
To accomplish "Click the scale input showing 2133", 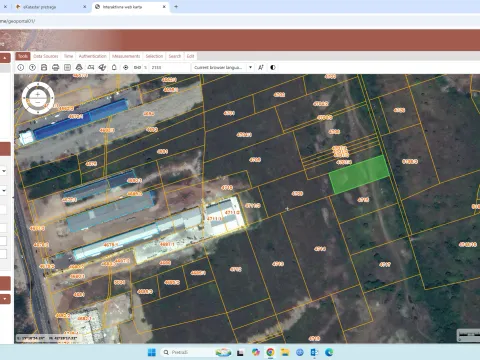I will pos(169,67).
